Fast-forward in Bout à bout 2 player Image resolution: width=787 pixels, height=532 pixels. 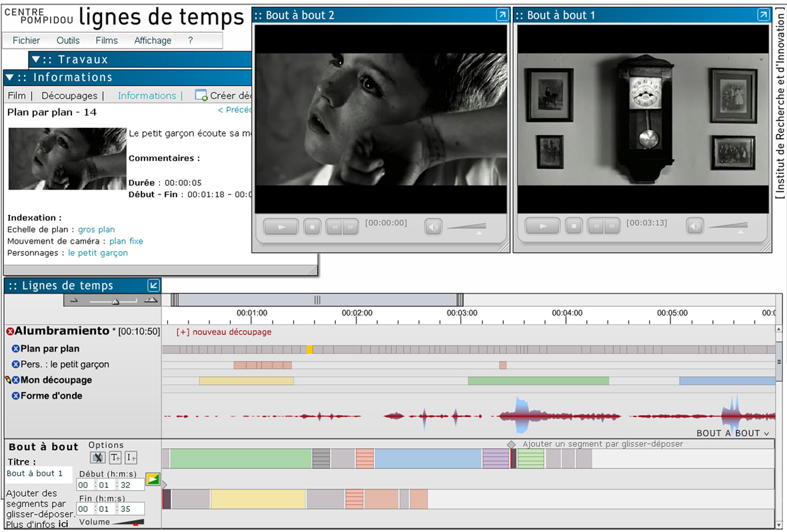(351, 227)
